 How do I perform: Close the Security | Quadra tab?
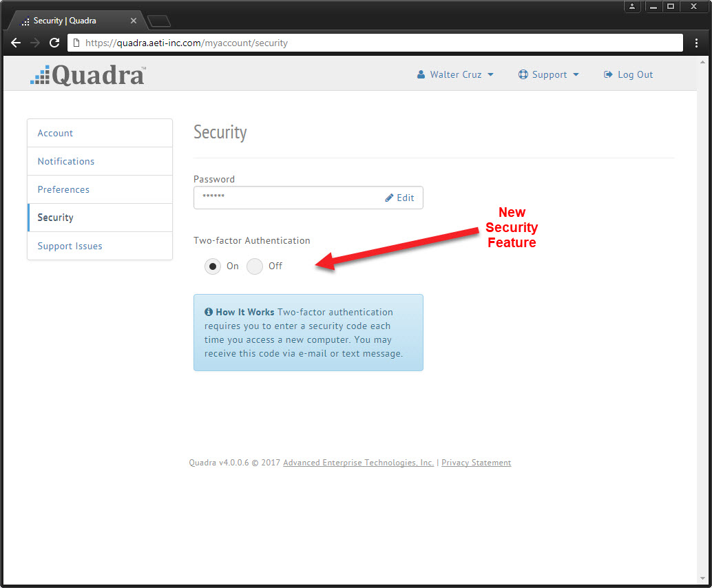click(x=133, y=21)
